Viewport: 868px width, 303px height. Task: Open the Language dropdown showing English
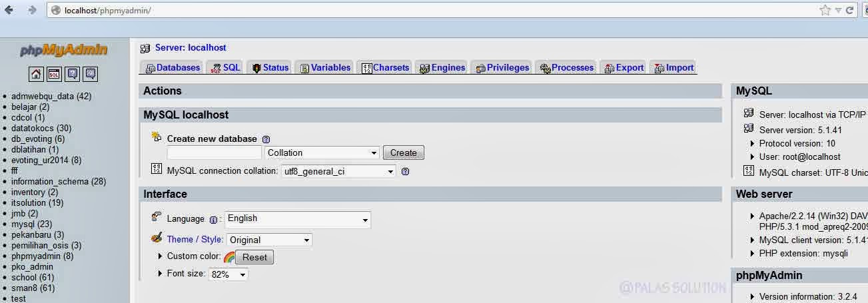point(298,219)
